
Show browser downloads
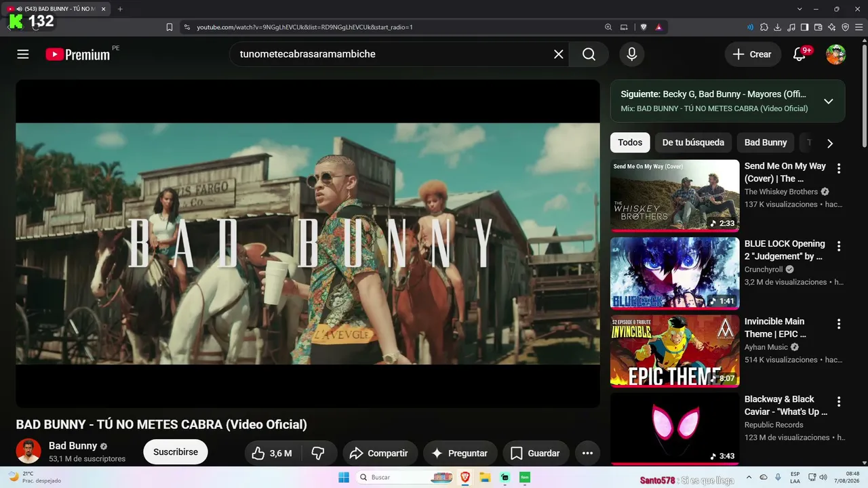click(778, 27)
